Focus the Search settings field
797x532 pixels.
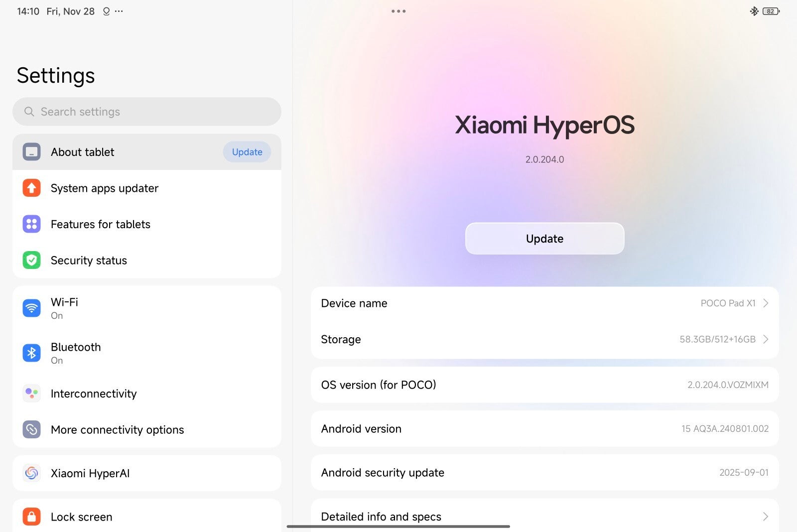147,112
